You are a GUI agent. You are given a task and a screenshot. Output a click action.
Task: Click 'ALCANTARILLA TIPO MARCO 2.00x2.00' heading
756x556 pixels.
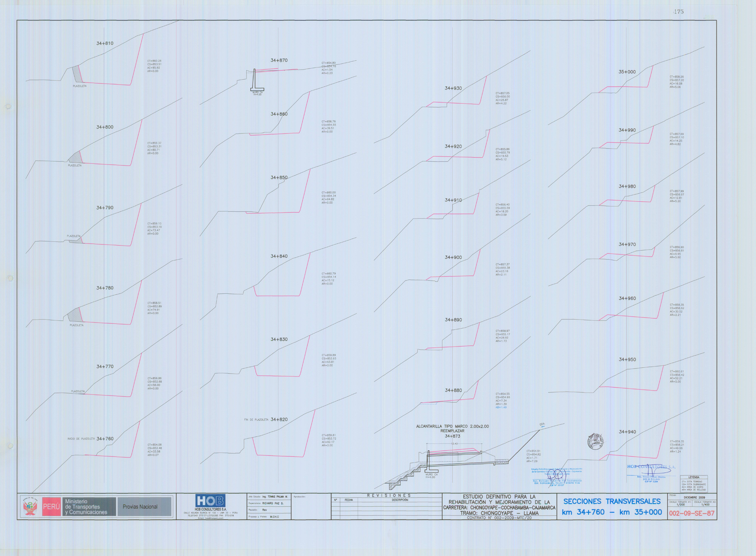point(453,426)
